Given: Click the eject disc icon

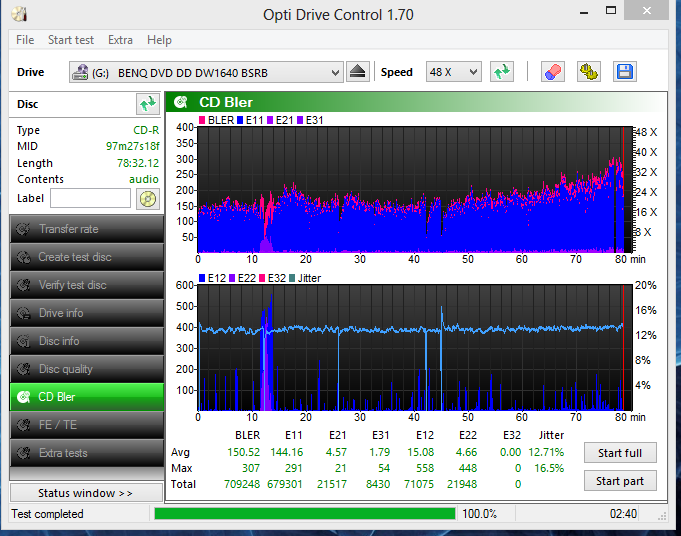Looking at the screenshot, I should pos(357,72).
